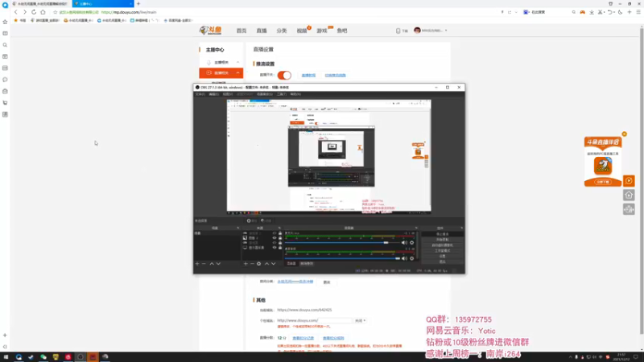Viewport: 644px width, 362px height.
Task: Click the home icon on right floating sidebar
Action: 629,195
